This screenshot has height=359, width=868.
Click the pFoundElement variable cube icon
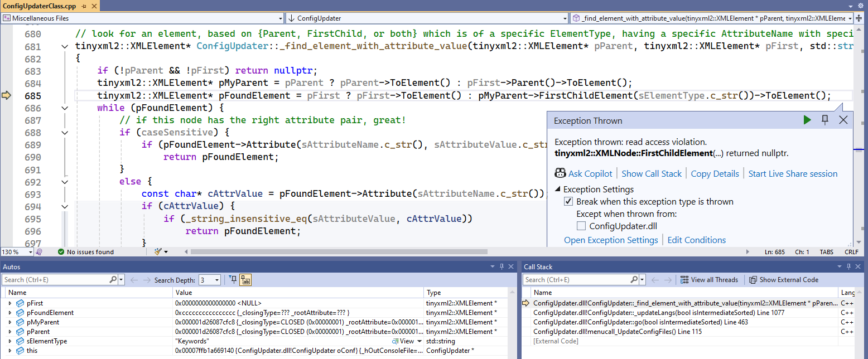(20, 313)
